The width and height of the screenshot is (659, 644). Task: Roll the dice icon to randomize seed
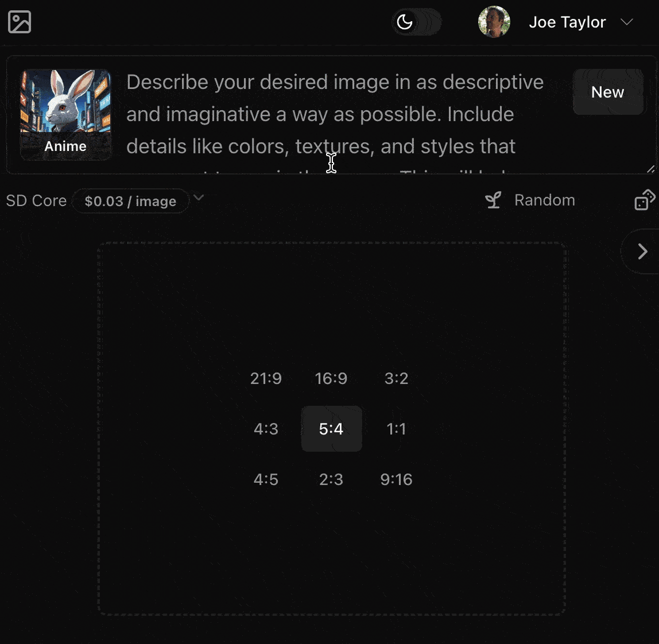[646, 200]
